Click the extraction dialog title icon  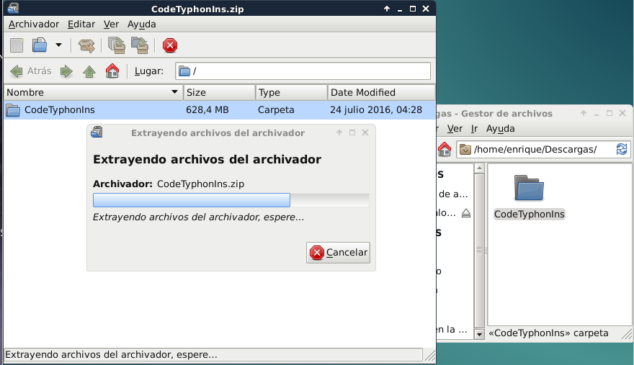[x=97, y=132]
